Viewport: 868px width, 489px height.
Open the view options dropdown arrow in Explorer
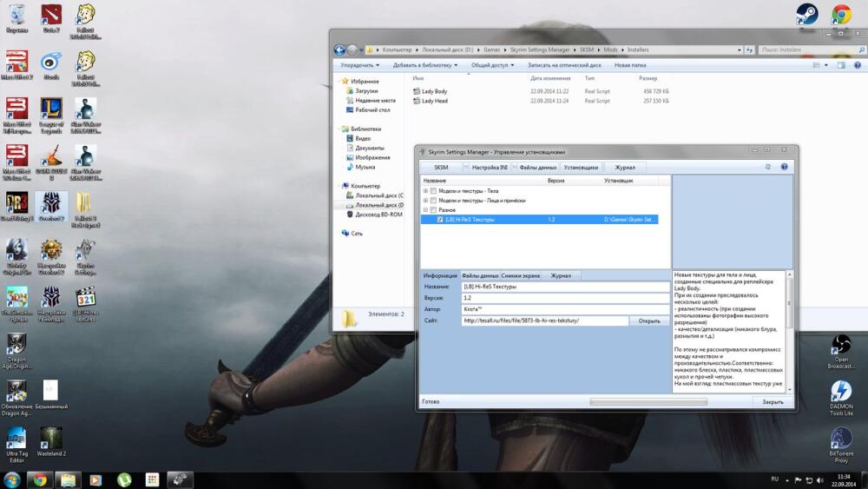(x=826, y=65)
